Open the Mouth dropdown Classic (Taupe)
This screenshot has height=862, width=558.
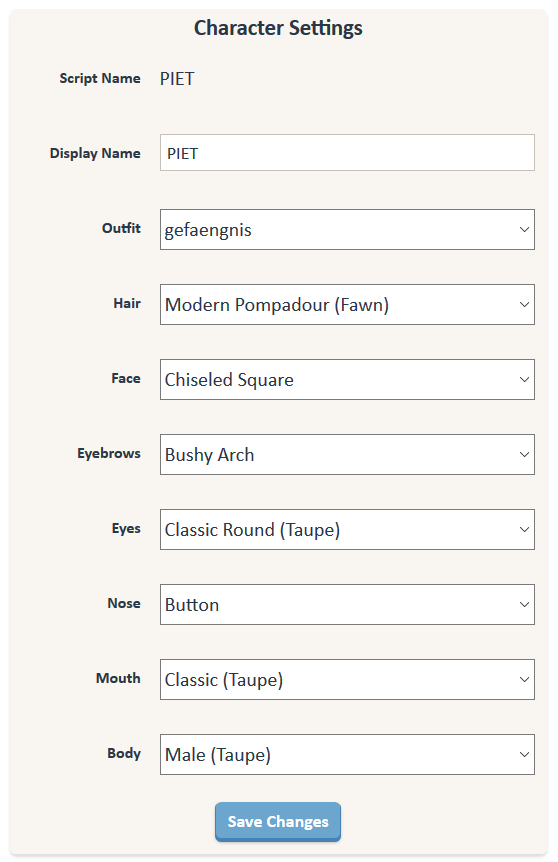click(x=347, y=679)
